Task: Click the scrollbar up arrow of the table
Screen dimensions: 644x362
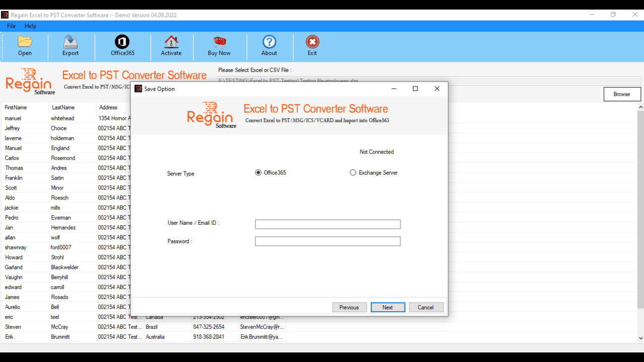Action: [640, 107]
